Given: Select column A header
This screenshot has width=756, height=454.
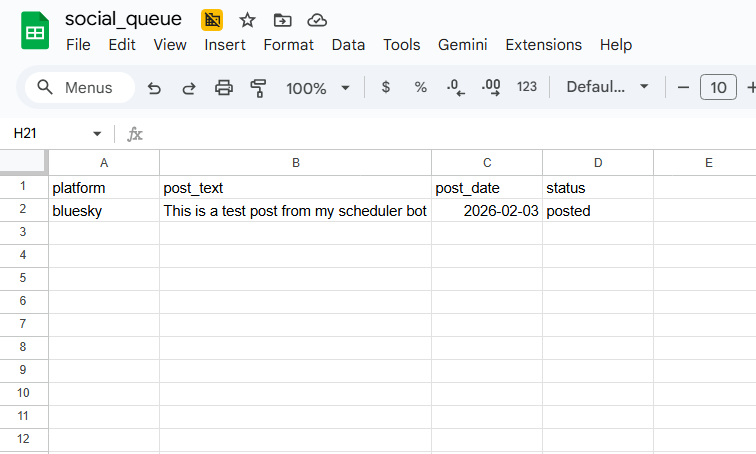Looking at the screenshot, I should (x=104, y=163).
